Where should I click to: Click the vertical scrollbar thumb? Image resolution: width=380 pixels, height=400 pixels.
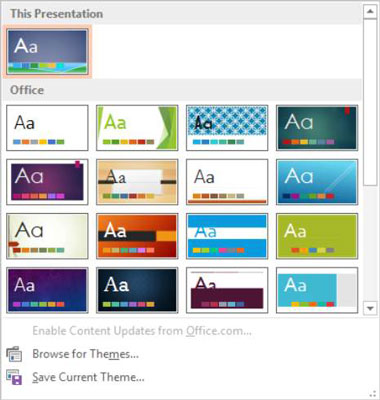point(370,102)
